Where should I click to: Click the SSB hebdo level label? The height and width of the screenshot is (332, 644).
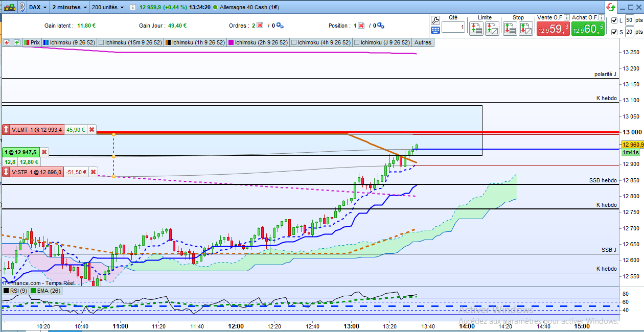pos(603,180)
